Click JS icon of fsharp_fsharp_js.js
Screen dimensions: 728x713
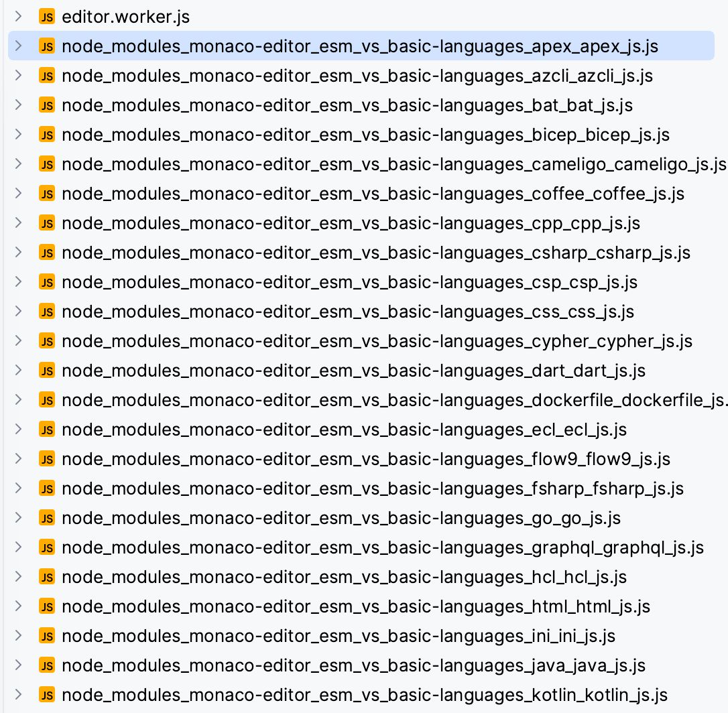click(x=47, y=489)
